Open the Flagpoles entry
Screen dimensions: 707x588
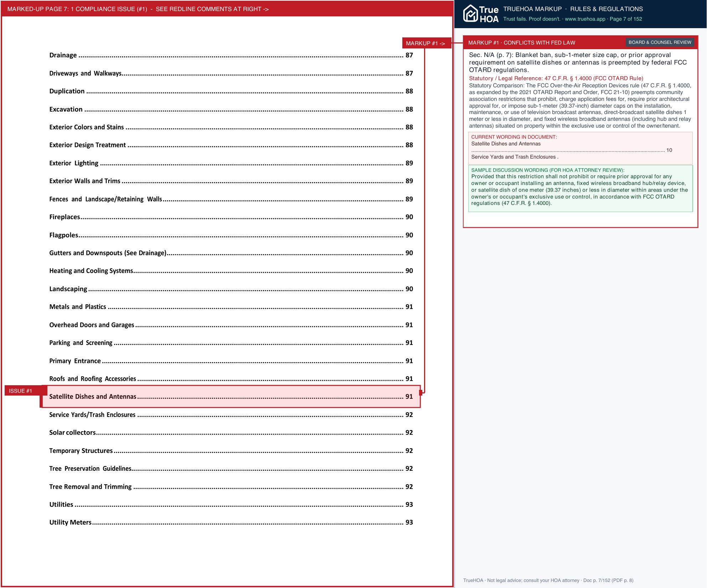pos(231,235)
